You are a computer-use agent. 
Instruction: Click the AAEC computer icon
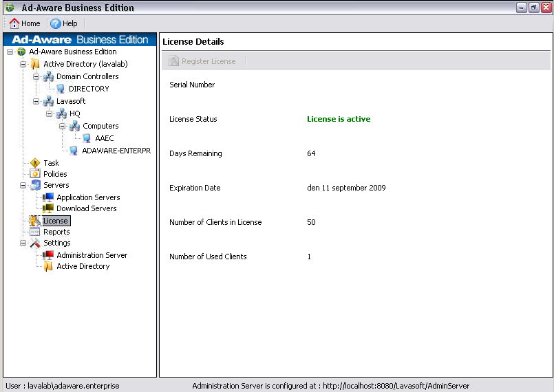click(87, 138)
